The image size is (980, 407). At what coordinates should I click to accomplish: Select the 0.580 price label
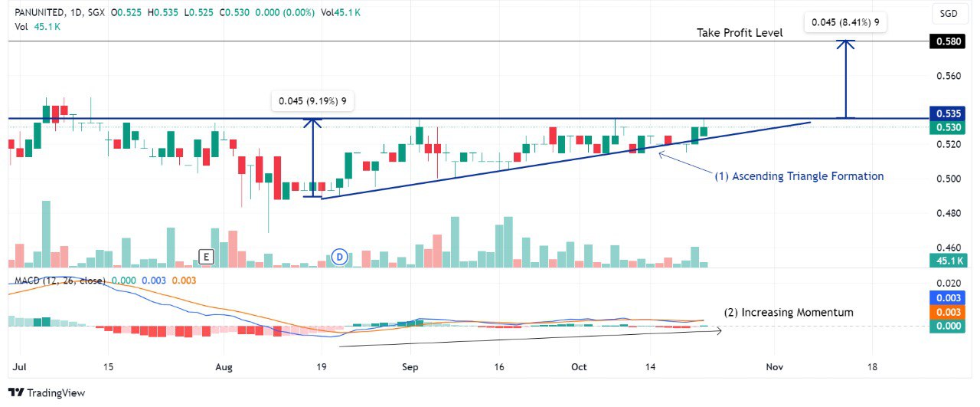945,41
